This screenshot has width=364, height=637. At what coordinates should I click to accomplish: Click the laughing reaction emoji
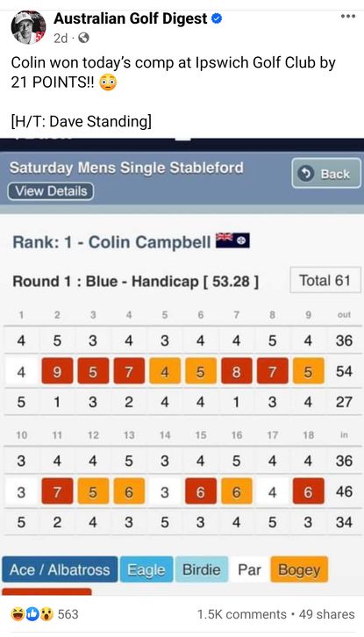tap(18, 614)
